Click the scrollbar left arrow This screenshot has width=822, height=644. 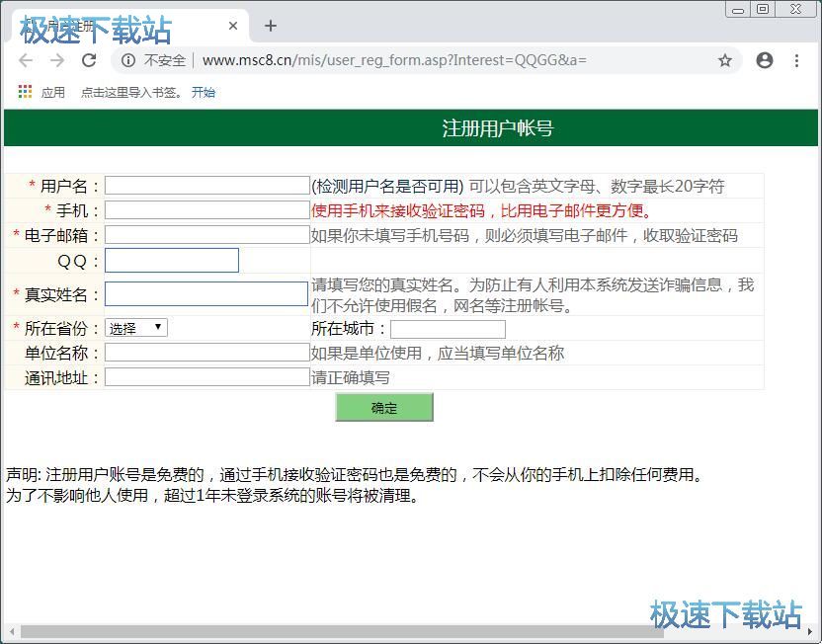pos(12,632)
